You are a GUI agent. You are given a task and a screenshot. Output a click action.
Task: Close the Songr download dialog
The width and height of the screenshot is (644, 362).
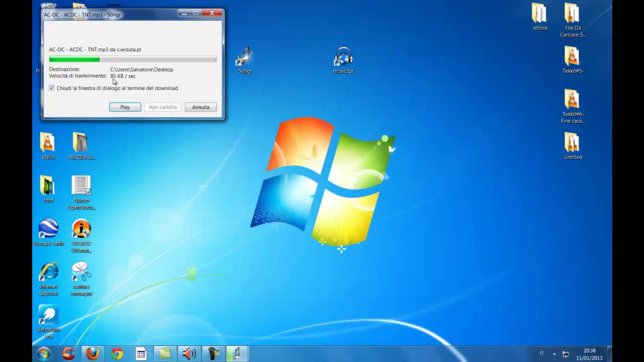point(212,13)
